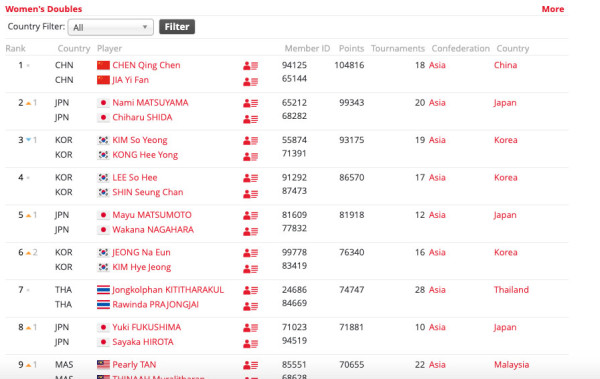Select points value 99343
Screen dimensions: 600x379
point(351,103)
